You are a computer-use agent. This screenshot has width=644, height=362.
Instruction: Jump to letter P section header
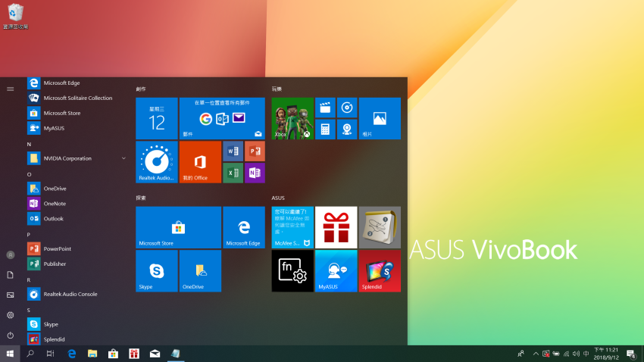tap(29, 235)
